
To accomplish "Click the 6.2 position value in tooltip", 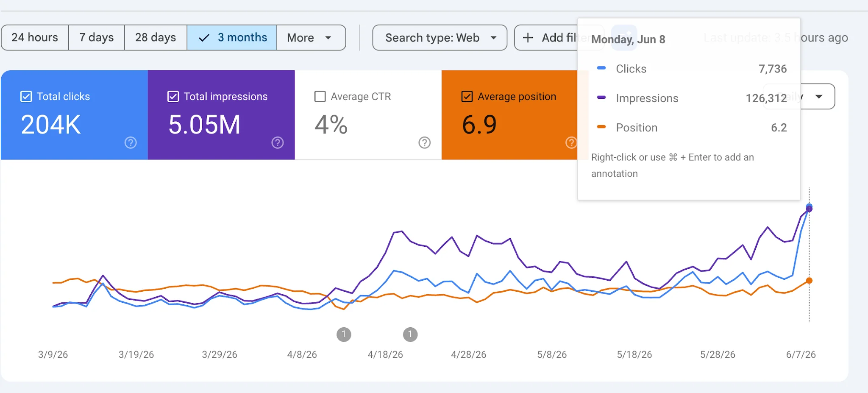I will (779, 128).
